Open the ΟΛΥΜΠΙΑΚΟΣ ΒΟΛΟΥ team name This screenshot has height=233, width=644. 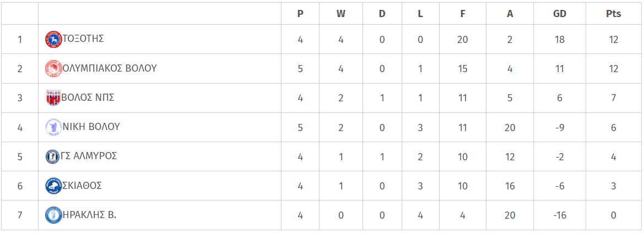click(110, 68)
